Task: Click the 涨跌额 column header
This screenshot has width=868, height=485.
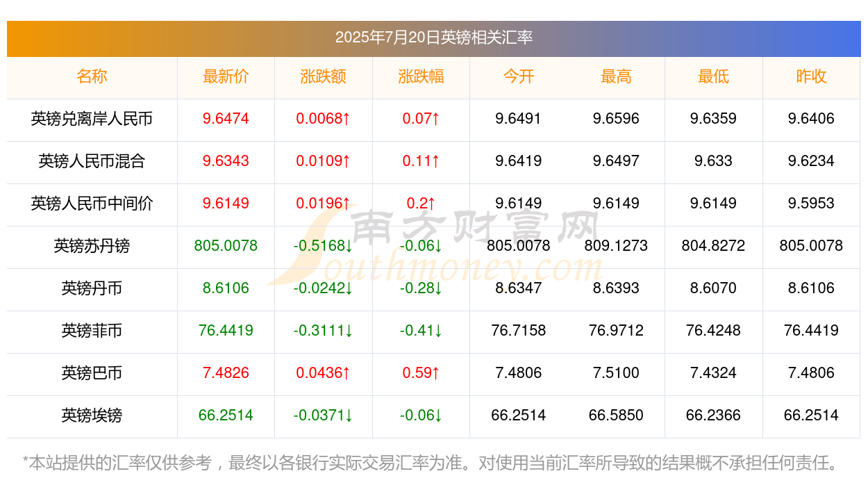Action: click(x=324, y=76)
